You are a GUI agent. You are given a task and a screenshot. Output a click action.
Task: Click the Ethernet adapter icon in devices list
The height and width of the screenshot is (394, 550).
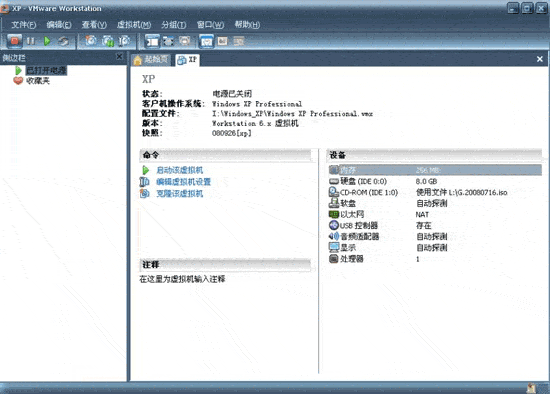pos(334,214)
